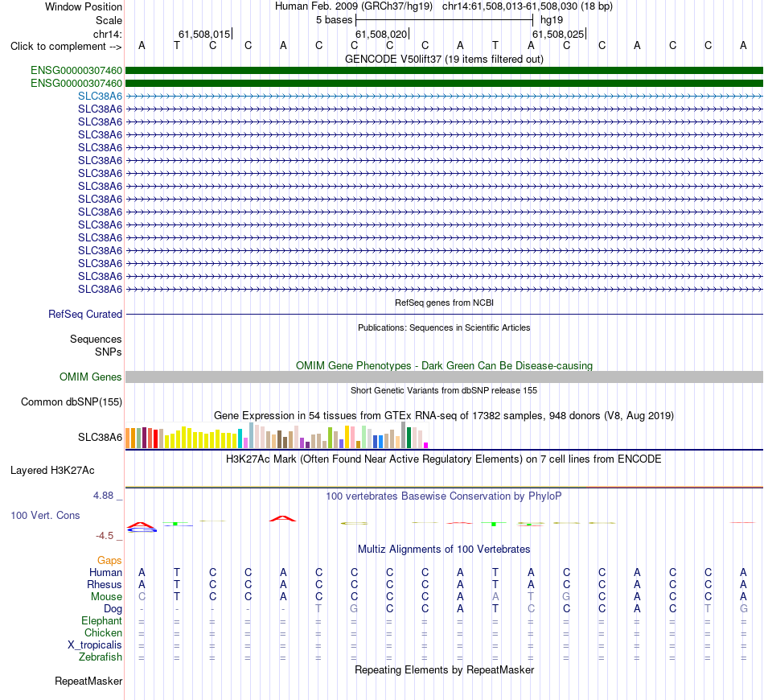Click the 'X_tropicalis' alignment row label

(95, 645)
